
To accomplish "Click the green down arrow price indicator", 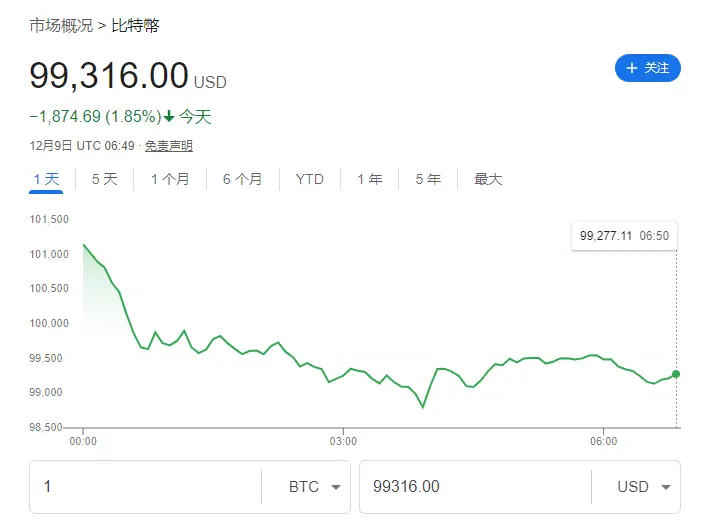I will coord(169,117).
